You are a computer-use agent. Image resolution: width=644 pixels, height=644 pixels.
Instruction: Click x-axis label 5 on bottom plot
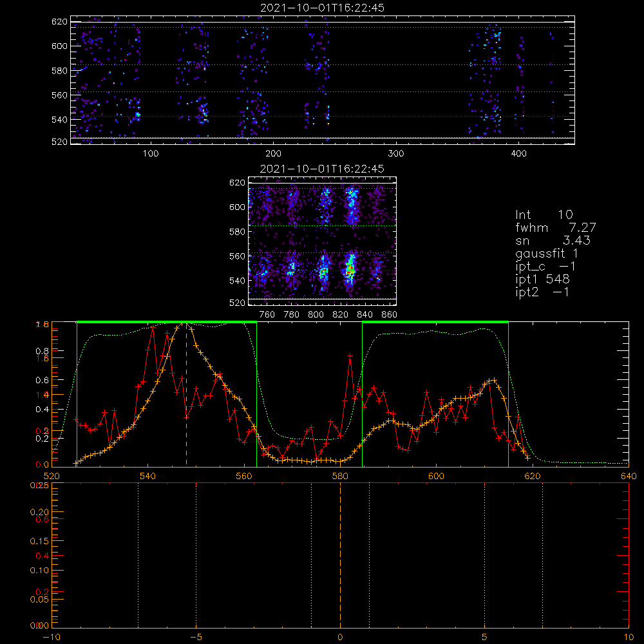(x=485, y=638)
